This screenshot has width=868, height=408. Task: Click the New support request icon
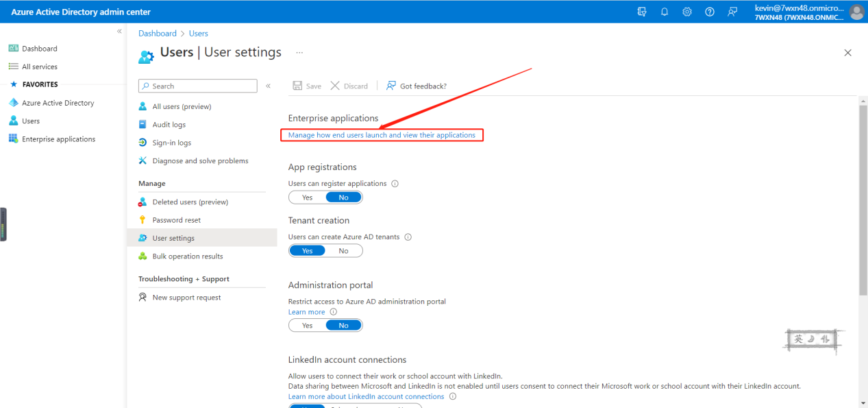pyautogui.click(x=142, y=297)
